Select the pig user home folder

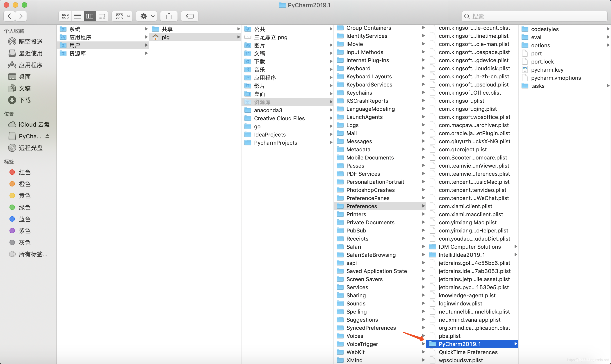166,37
